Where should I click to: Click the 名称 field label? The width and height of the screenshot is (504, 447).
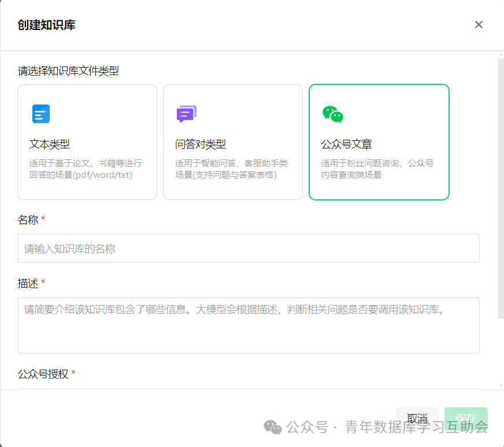(28, 220)
